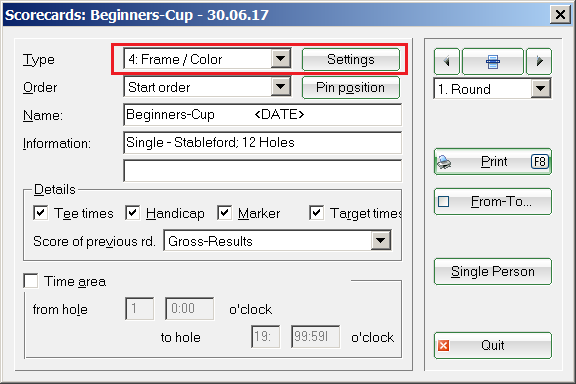Click the previous round left arrow icon

click(x=447, y=61)
